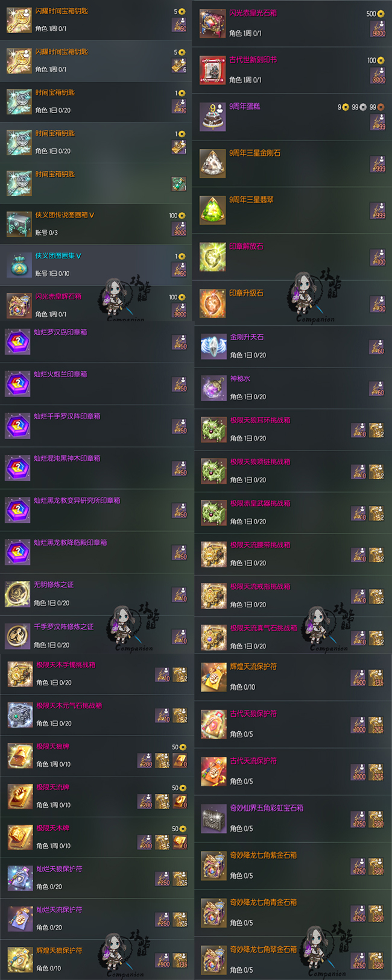Select the 侠义团图画集 V pouch icon
The image size is (392, 980).
(19, 265)
